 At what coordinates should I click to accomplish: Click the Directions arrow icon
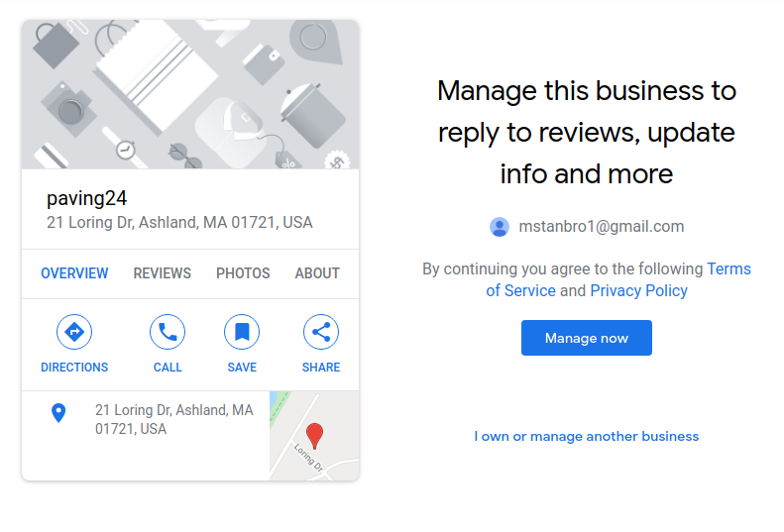point(74,332)
